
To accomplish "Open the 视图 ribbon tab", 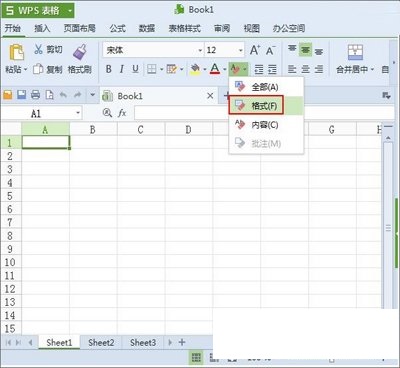I will pos(251,28).
